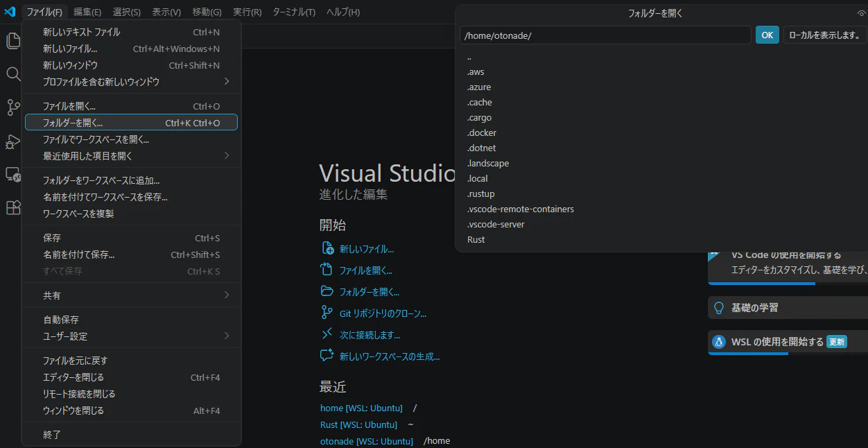
Task: Open the Explorer activity bar icon
Action: [13, 41]
